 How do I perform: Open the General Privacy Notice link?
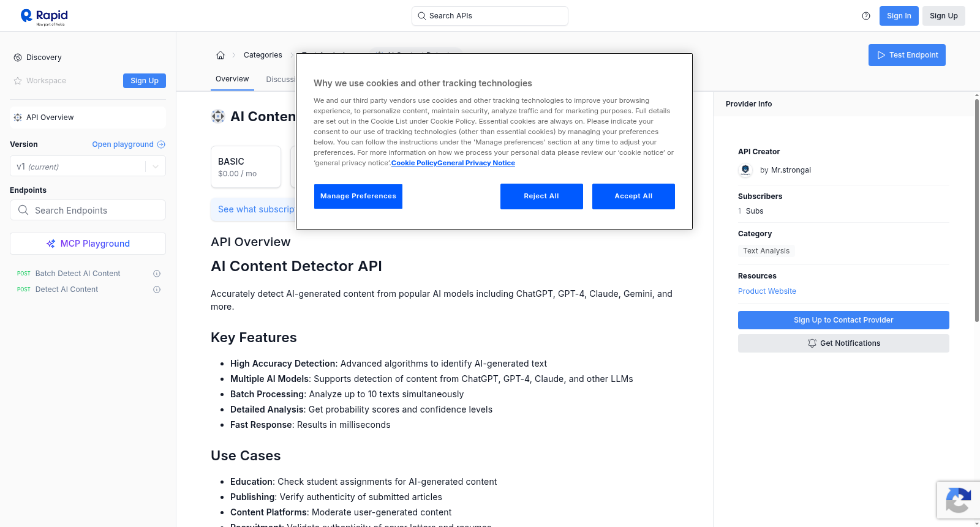pos(476,163)
